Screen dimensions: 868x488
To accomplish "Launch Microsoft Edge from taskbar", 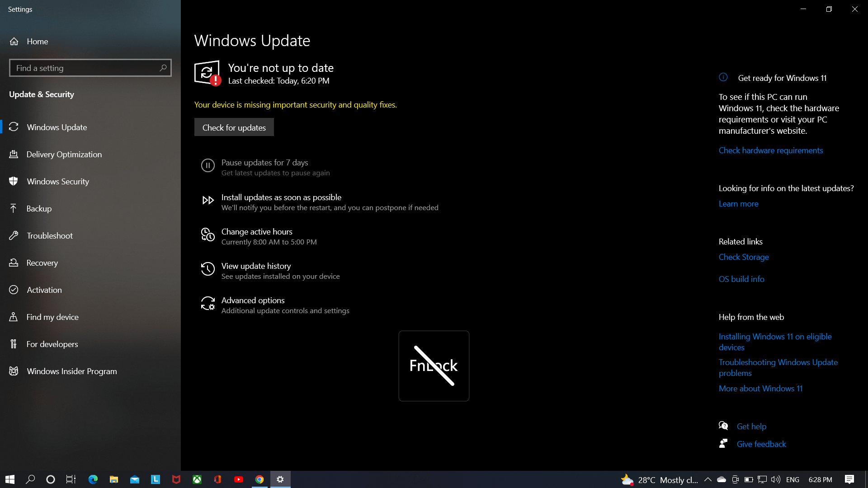I will tap(93, 479).
